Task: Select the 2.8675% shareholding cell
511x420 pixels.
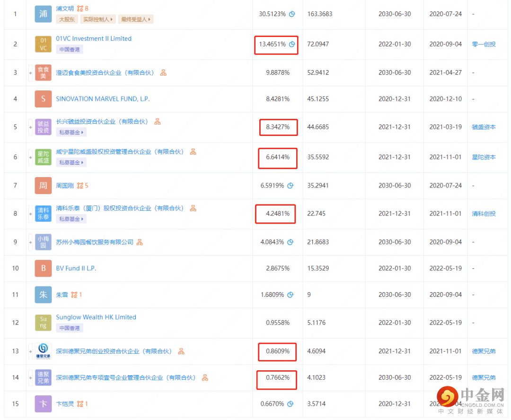Action: (278, 268)
